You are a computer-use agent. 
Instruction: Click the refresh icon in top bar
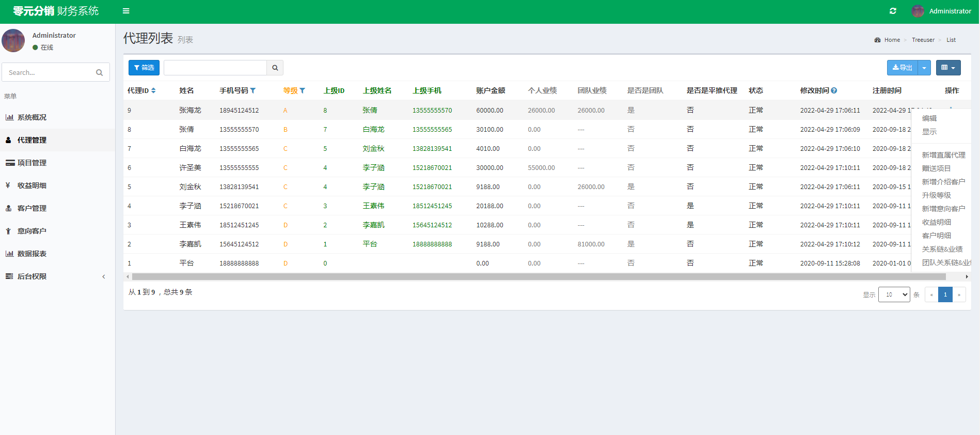[x=893, y=11]
